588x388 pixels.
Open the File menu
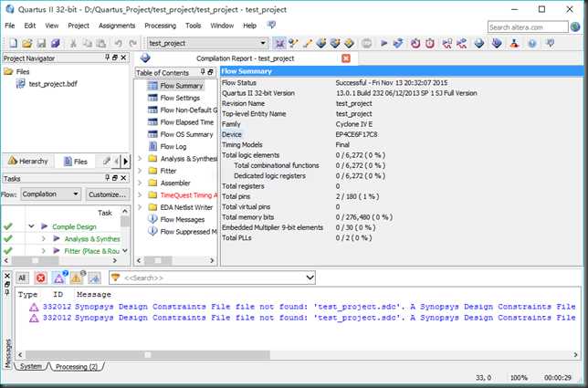(x=10, y=26)
